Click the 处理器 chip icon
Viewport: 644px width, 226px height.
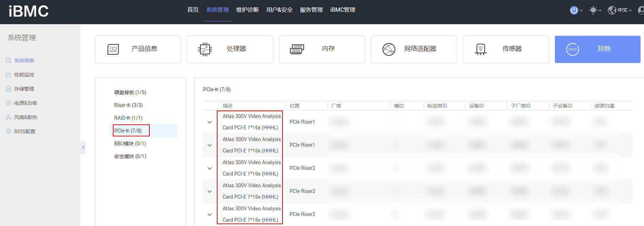(205, 49)
